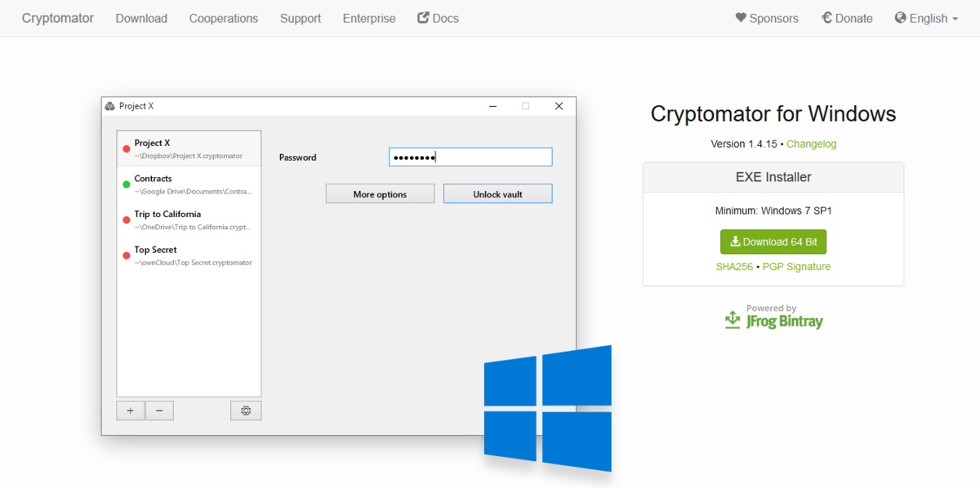Open the Sponsors link

pyautogui.click(x=767, y=18)
